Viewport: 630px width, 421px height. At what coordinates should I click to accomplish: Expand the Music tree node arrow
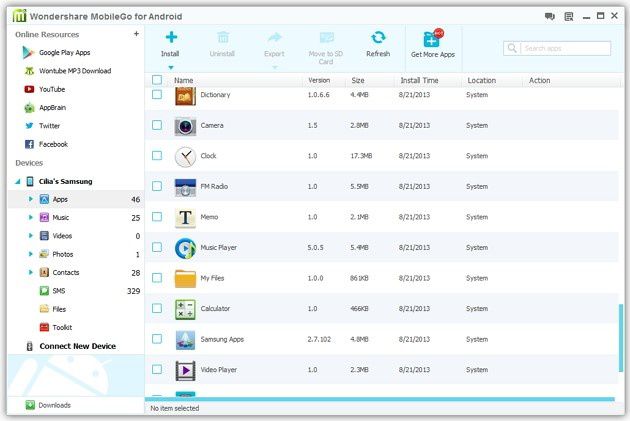pos(31,217)
